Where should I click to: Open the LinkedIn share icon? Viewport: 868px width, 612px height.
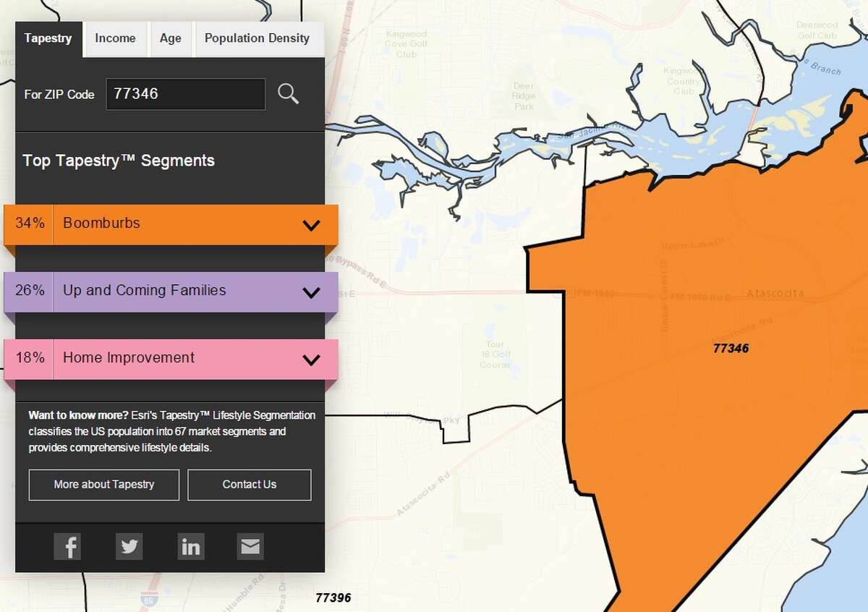click(x=190, y=547)
